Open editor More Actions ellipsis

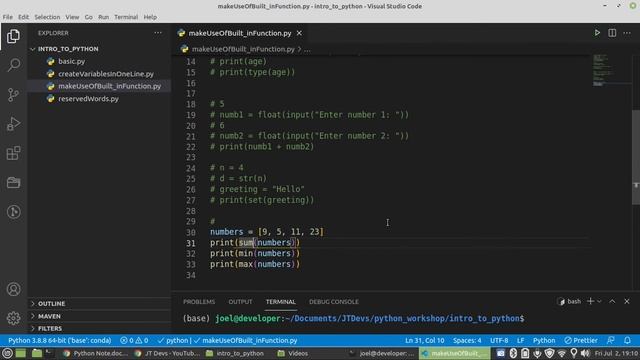click(627, 33)
